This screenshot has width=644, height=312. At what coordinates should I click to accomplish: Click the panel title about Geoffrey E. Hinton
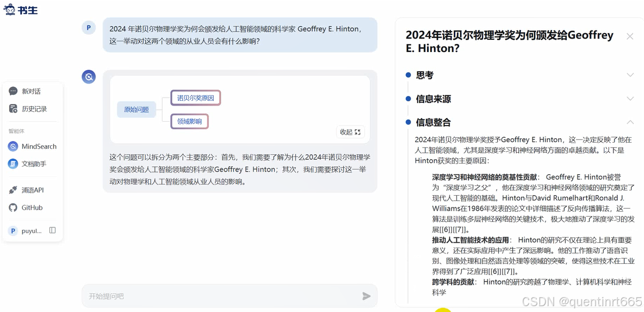[510, 41]
